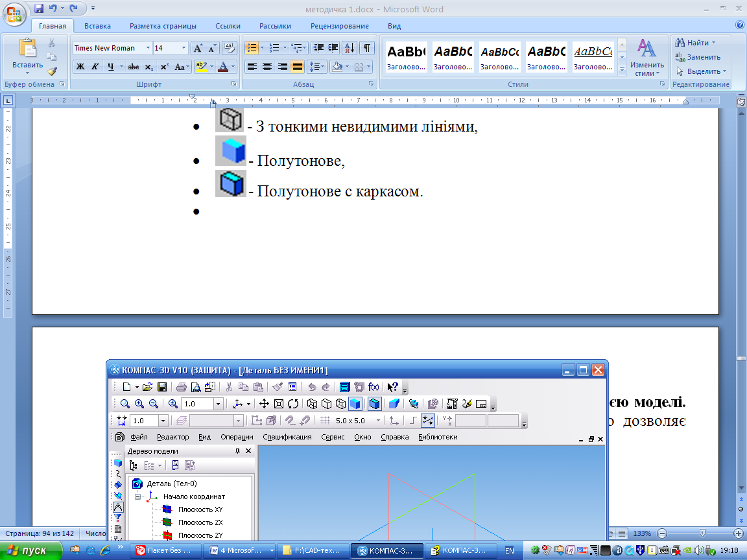Apply superscript formatting
This screenshot has height=560, width=747.
tap(164, 67)
